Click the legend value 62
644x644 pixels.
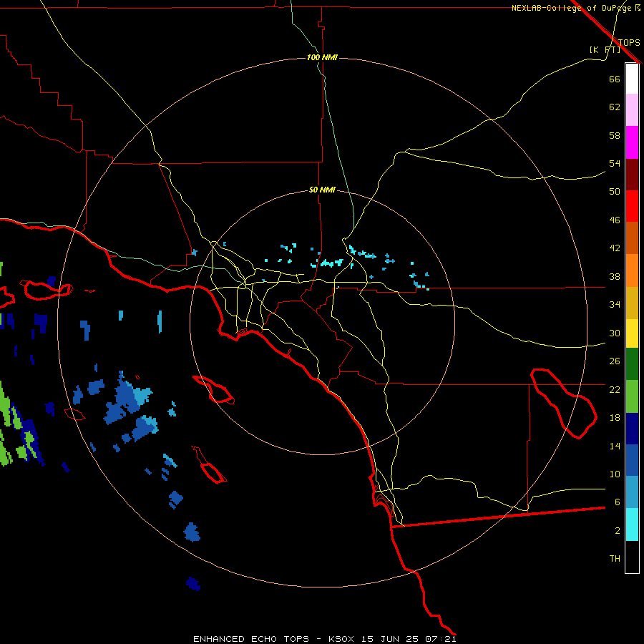click(615, 107)
